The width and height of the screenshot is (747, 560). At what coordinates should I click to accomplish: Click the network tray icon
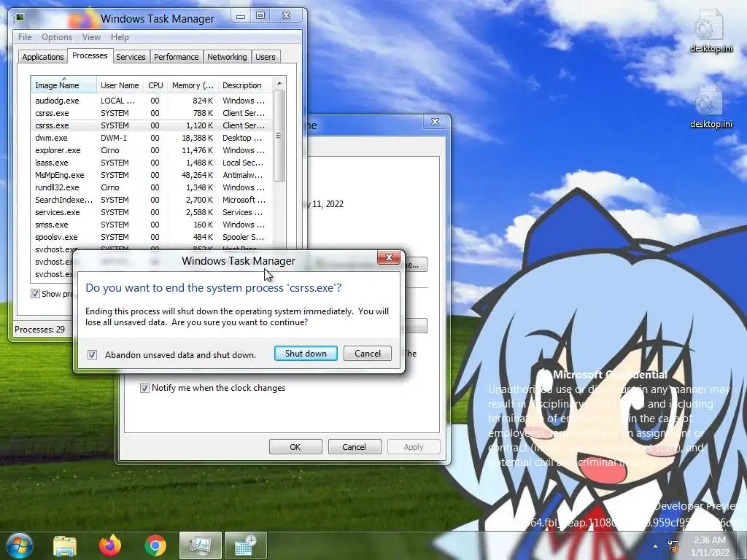[673, 546]
